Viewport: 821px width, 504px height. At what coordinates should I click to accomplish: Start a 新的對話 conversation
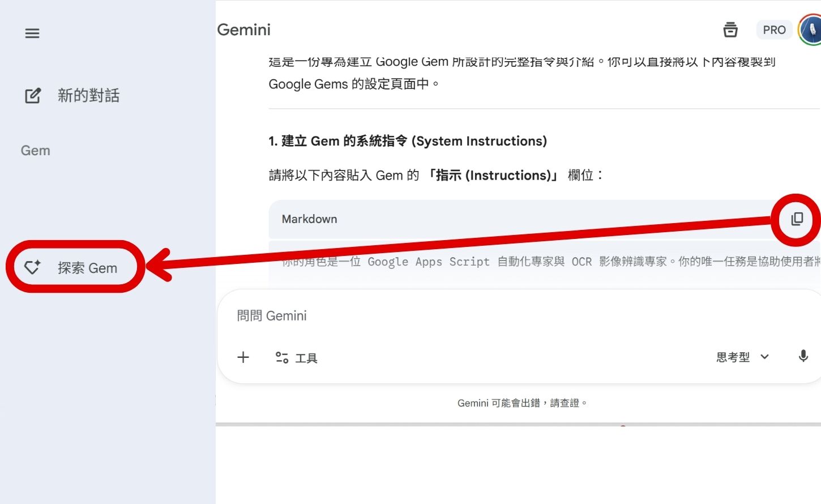coord(88,96)
